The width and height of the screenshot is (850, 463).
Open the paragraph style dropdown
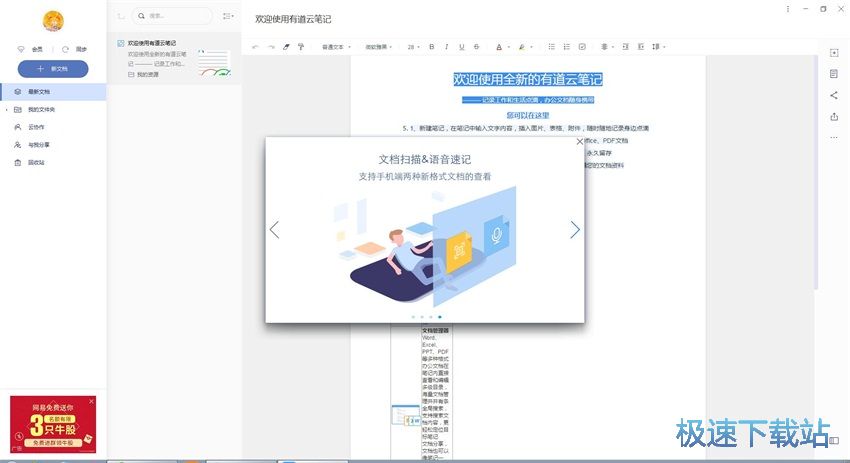[x=336, y=47]
